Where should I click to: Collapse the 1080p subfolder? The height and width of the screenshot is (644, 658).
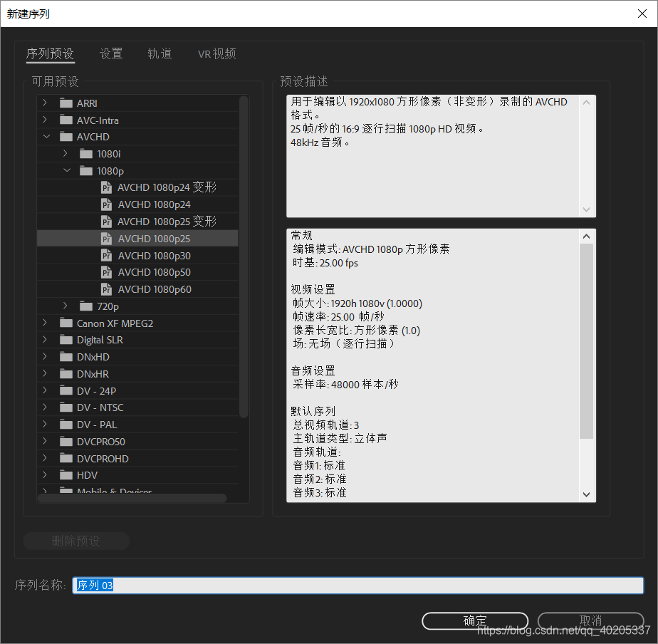point(67,170)
